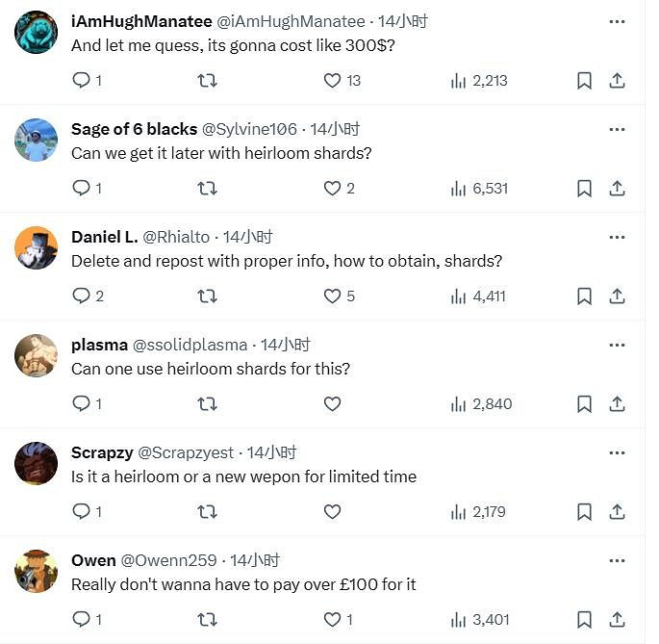
Task: Open more options menu on Daniel L.'s tweet
Action: 617,237
